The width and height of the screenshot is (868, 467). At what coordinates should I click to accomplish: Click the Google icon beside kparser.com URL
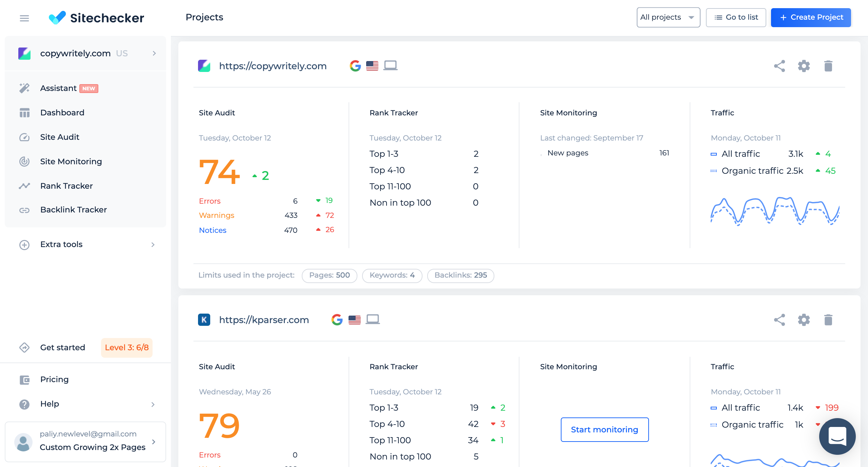337,319
